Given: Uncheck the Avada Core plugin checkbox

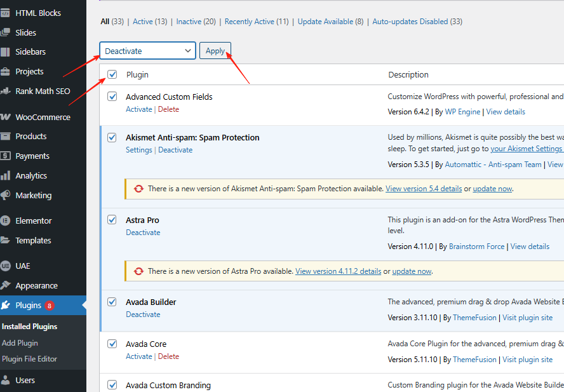Looking at the screenshot, I should point(112,343).
